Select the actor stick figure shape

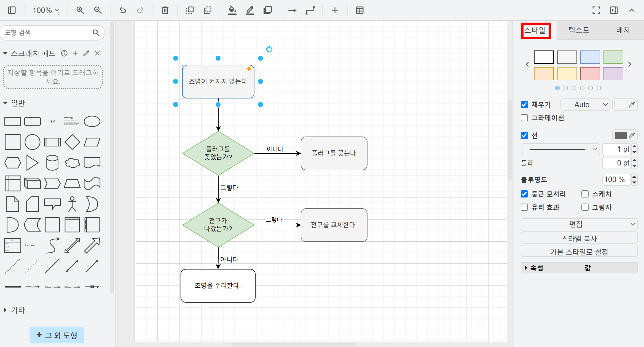(x=72, y=204)
